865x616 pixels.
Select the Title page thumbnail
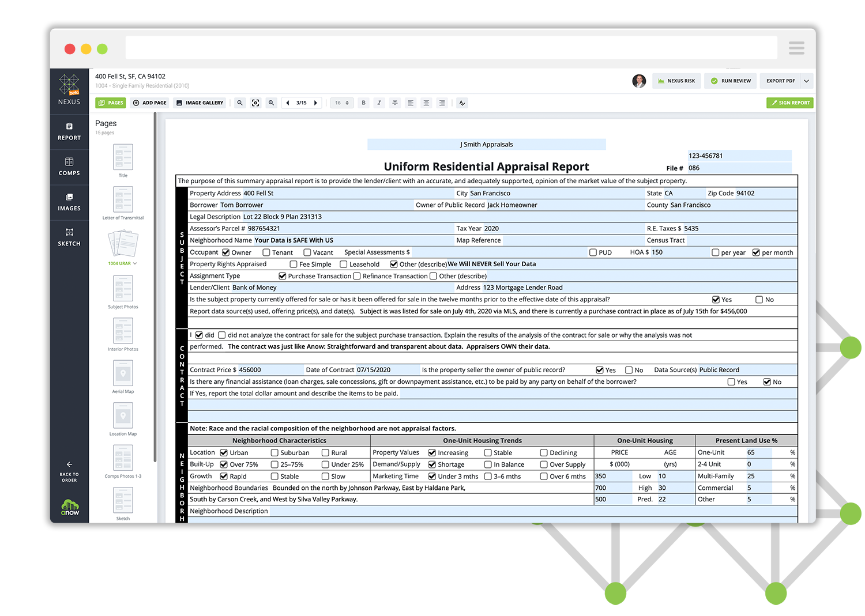tap(123, 157)
